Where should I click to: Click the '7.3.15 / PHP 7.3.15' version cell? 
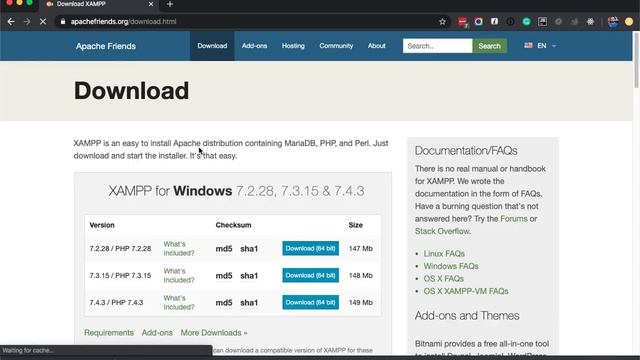click(x=120, y=276)
